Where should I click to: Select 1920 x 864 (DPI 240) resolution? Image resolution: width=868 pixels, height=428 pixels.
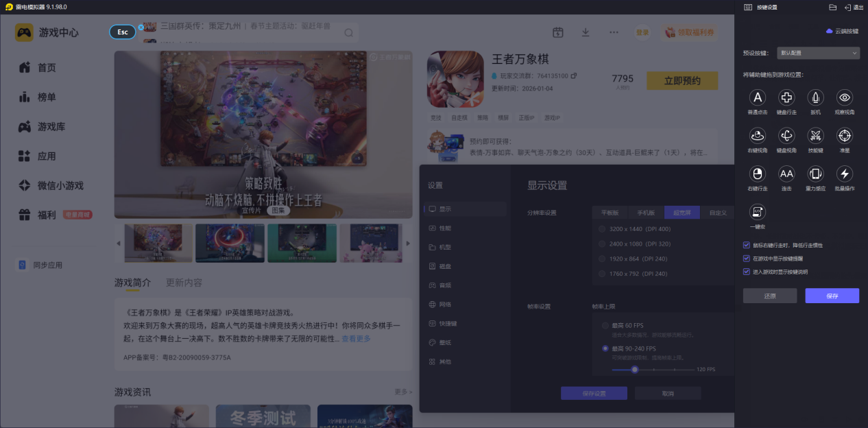coord(603,259)
